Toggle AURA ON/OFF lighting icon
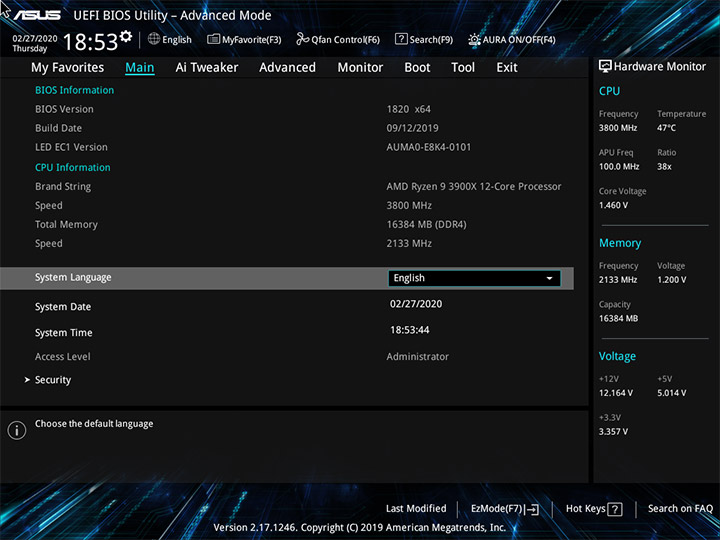Image resolution: width=720 pixels, height=540 pixels. click(474, 39)
